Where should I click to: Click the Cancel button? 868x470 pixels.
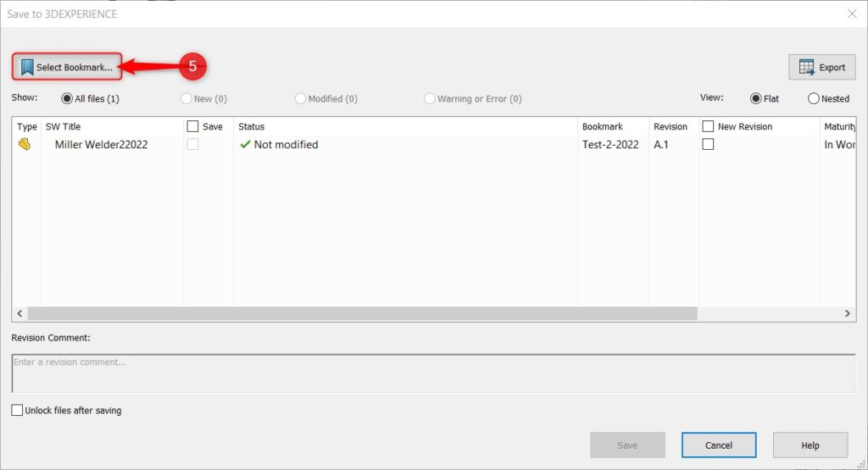[x=719, y=445]
